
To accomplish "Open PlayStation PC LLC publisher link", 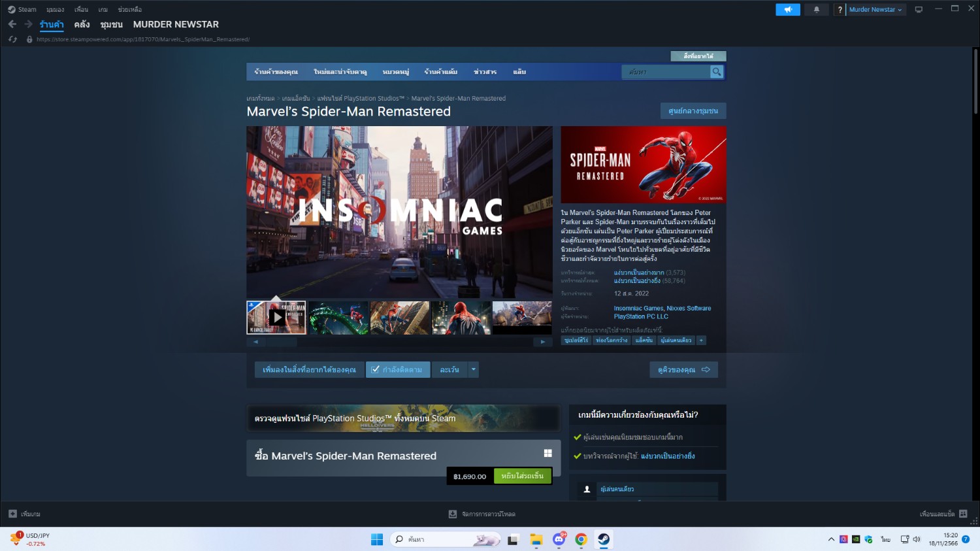I will click(x=641, y=316).
